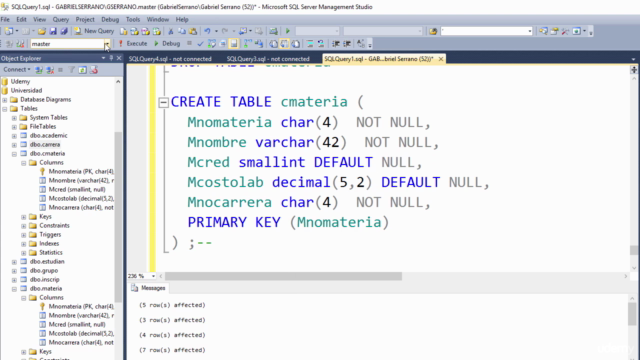Screen dimensions: 640x360
Task: Click the Open File folder icon
Action: (42, 31)
